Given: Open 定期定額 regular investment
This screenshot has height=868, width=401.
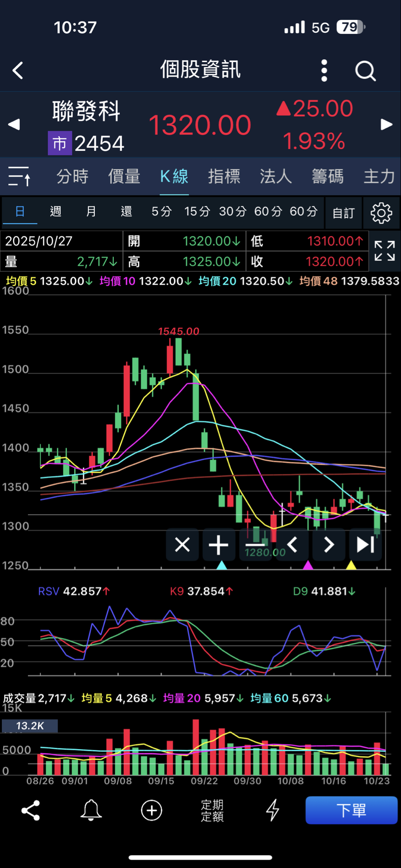Looking at the screenshot, I should pos(212,811).
